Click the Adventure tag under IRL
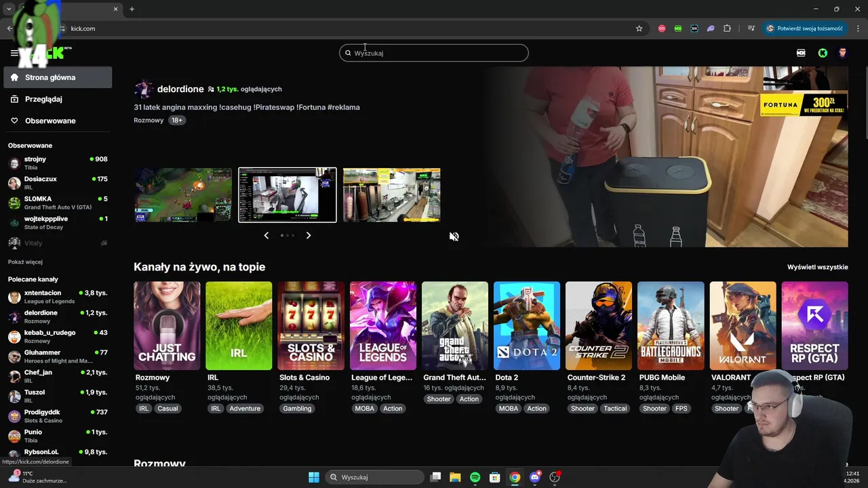This screenshot has height=488, width=868. tap(245, 409)
